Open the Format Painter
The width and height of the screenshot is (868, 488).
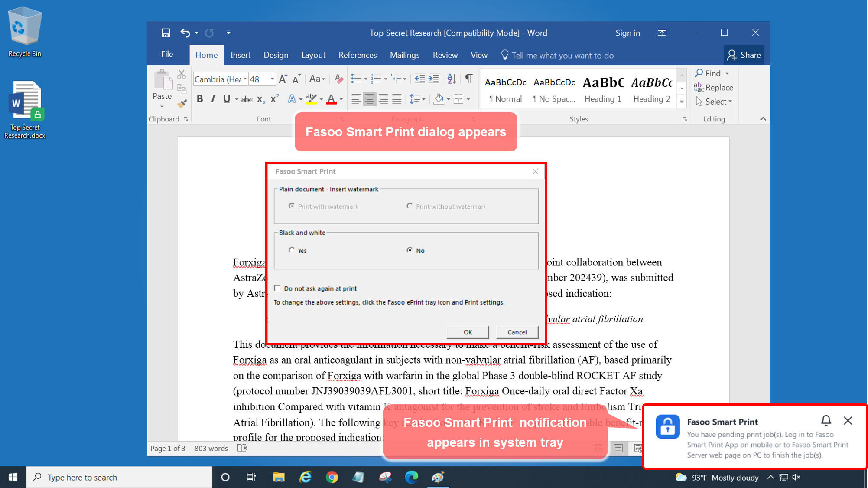tap(182, 104)
